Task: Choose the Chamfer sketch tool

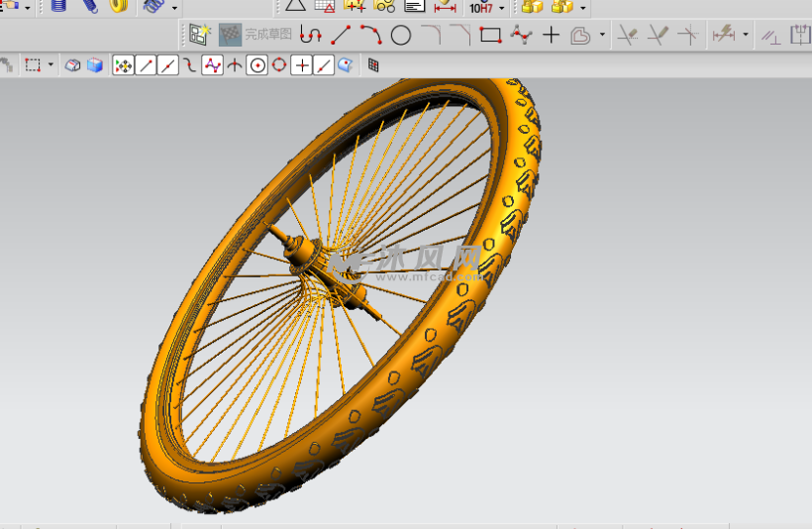Action: [x=460, y=35]
